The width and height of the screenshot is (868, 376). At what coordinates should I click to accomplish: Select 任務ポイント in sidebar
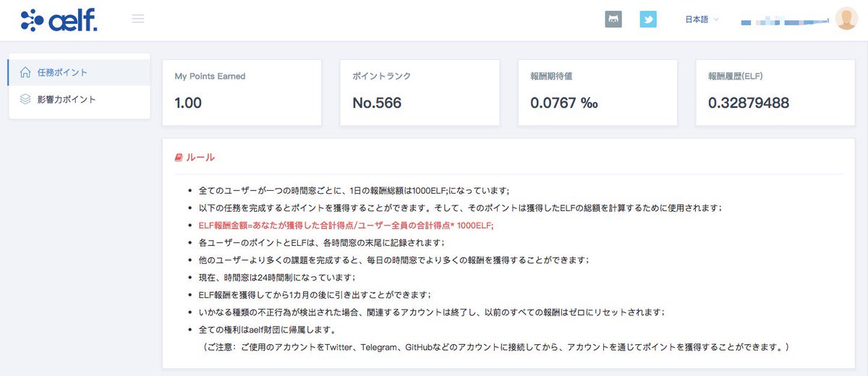click(x=79, y=72)
